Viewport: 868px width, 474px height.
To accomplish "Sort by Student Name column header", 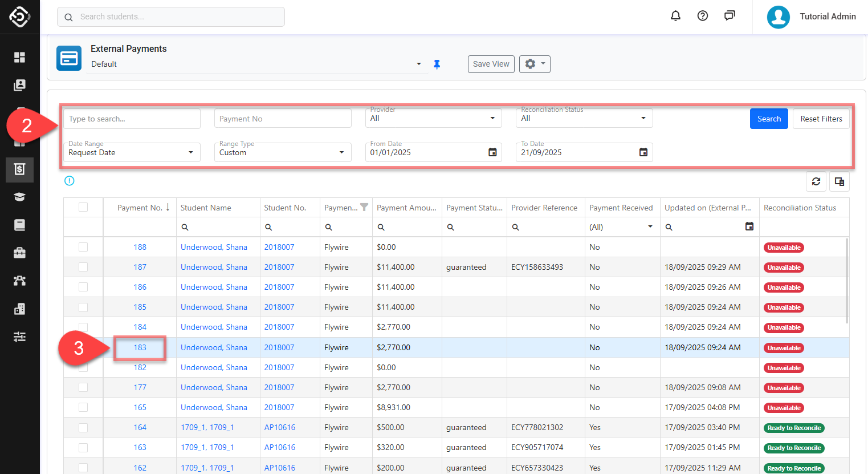I will [206, 208].
